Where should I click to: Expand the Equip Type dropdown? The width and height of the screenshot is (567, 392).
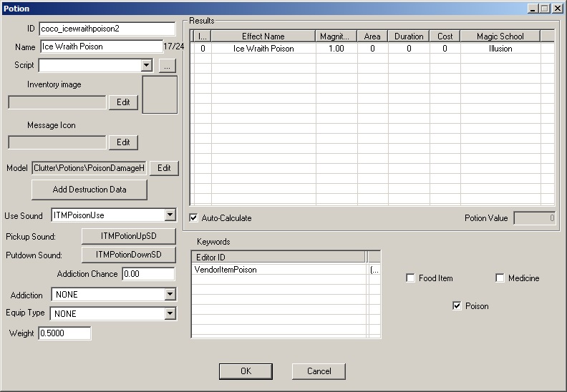click(x=170, y=314)
